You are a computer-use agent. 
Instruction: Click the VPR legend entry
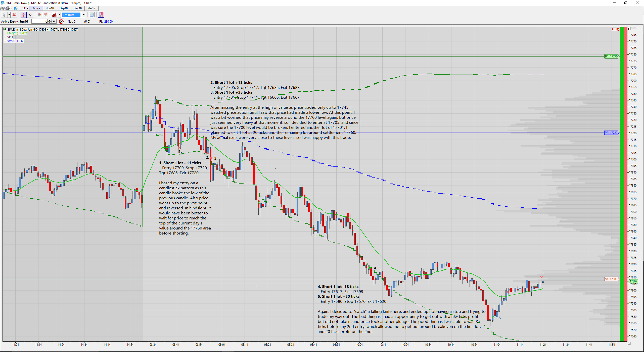(x=10, y=37)
